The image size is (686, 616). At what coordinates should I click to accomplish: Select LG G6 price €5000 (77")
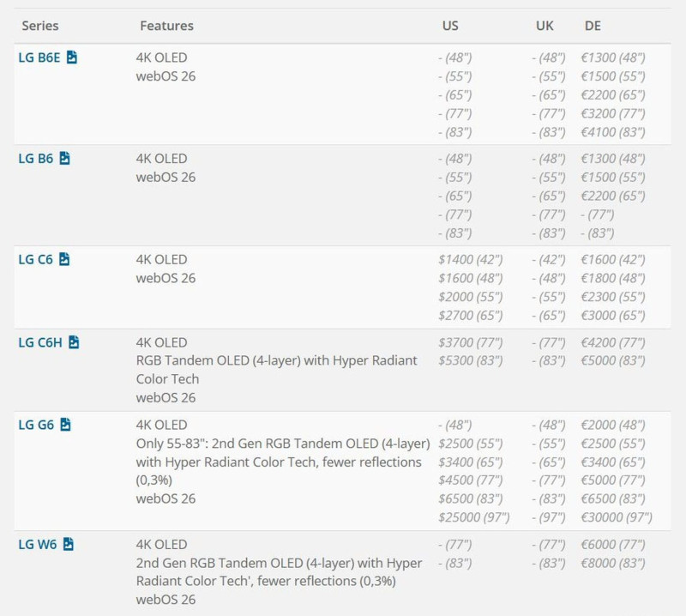(613, 480)
